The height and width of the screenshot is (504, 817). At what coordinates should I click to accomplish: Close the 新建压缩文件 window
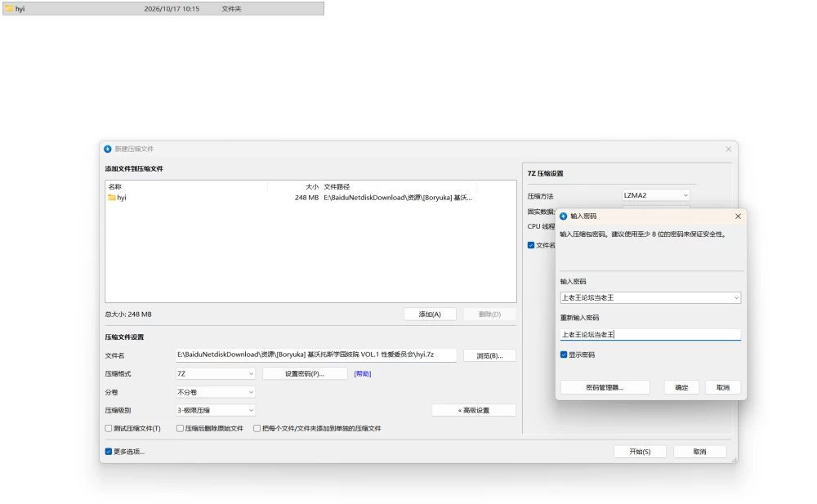click(x=729, y=149)
